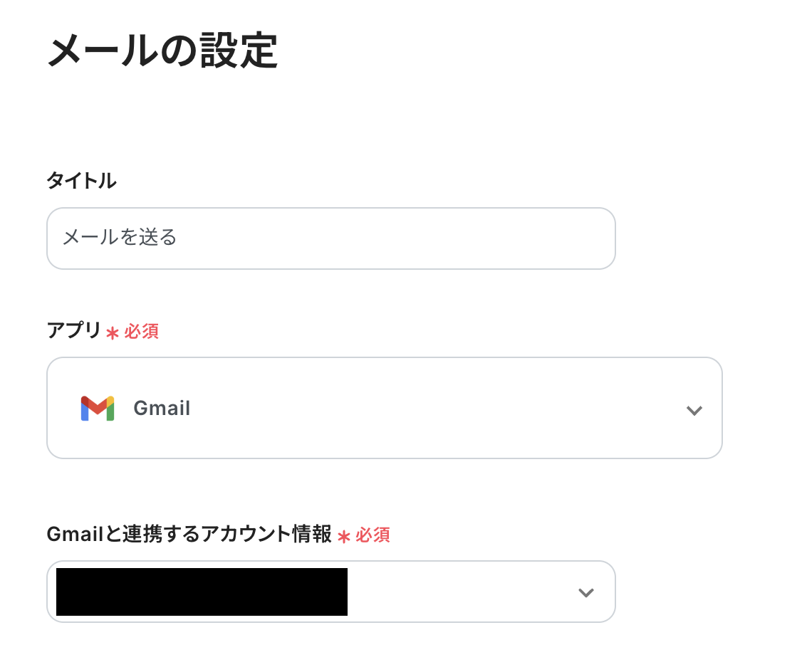802x672 pixels.
Task: Click the 必須 badge beside account information
Action: [x=373, y=535]
